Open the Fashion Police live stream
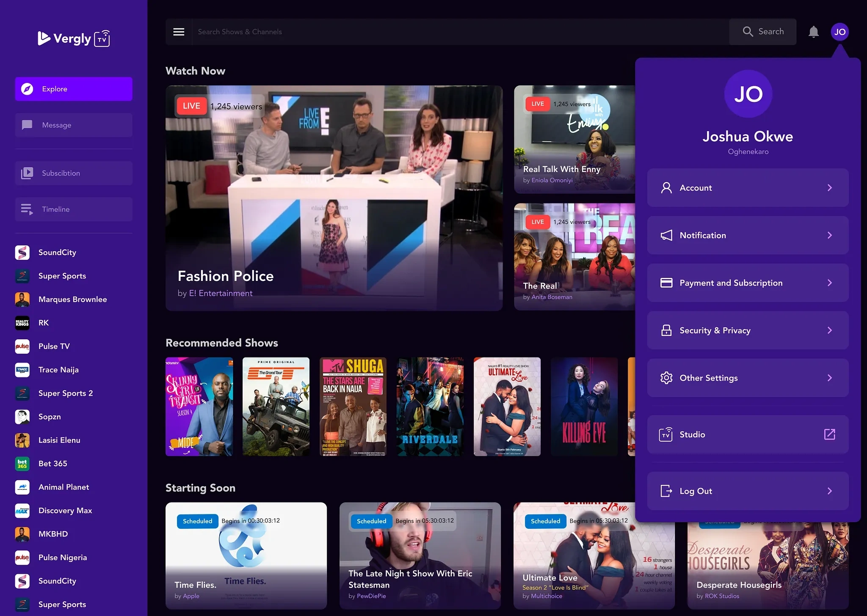This screenshot has width=867, height=616. pos(334,198)
